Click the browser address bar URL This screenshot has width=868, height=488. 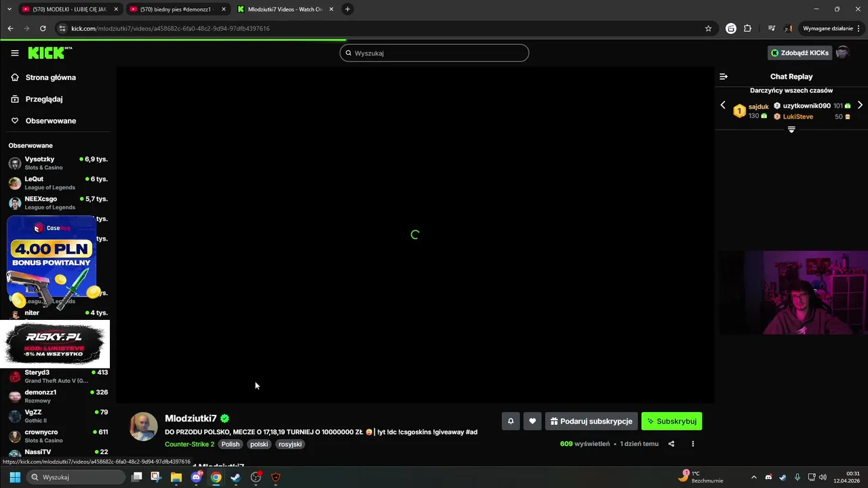(x=170, y=28)
